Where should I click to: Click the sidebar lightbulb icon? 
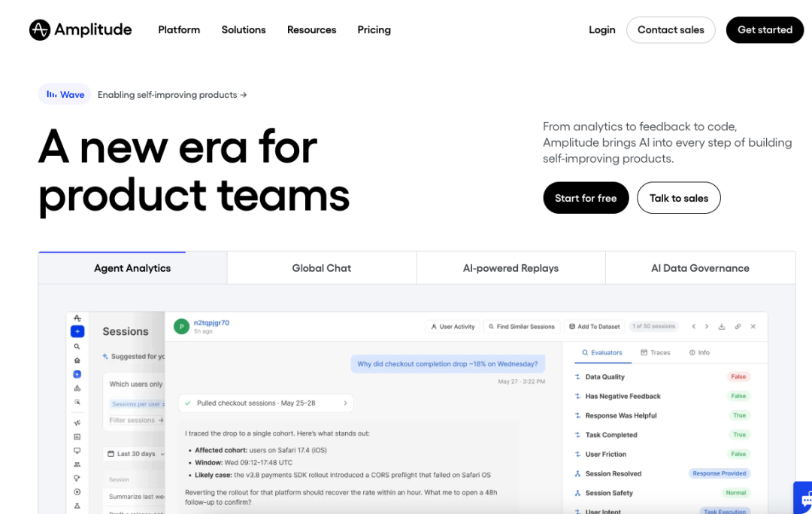pyautogui.click(x=77, y=478)
